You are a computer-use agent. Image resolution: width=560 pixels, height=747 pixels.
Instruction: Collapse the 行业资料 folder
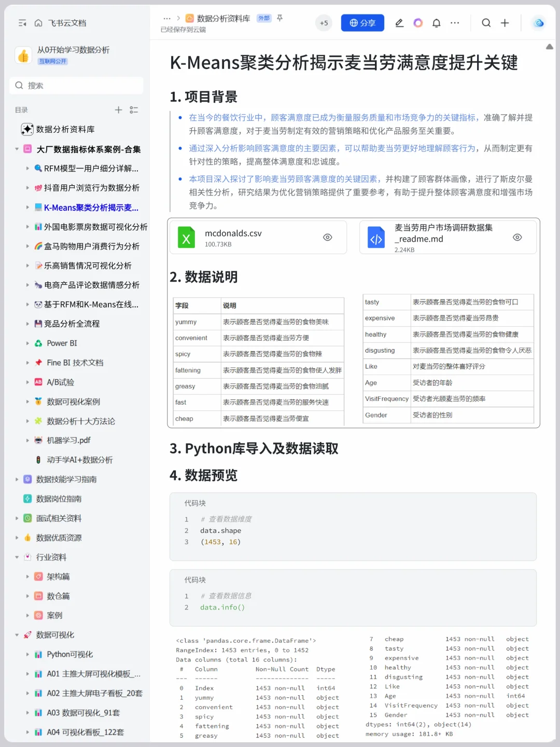pyautogui.click(x=17, y=557)
